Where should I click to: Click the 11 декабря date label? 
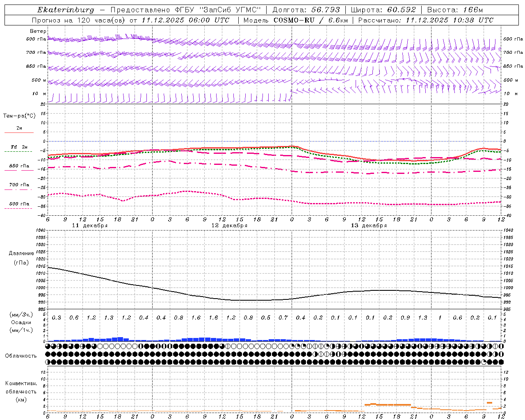point(90,226)
